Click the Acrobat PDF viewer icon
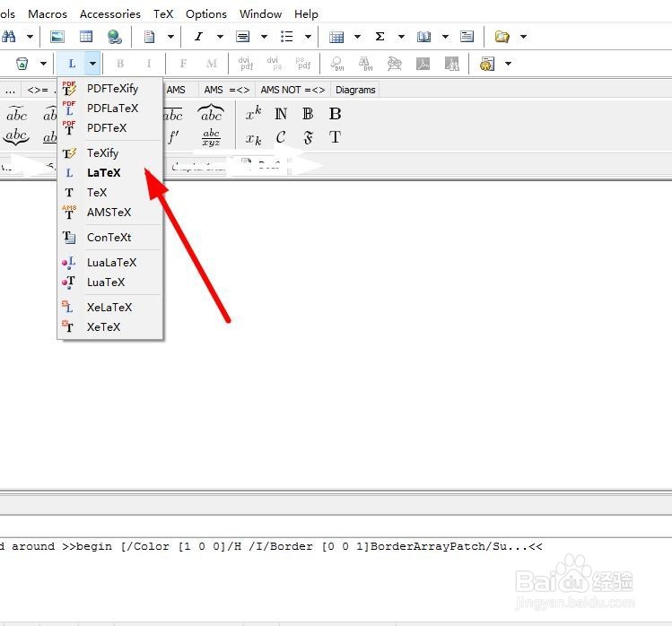The image size is (672, 626). [423, 64]
